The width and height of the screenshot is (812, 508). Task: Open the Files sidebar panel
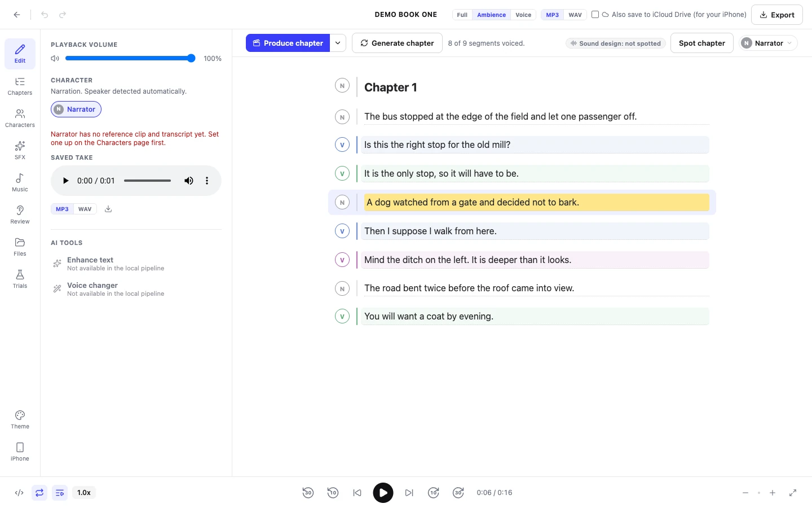[x=20, y=247]
